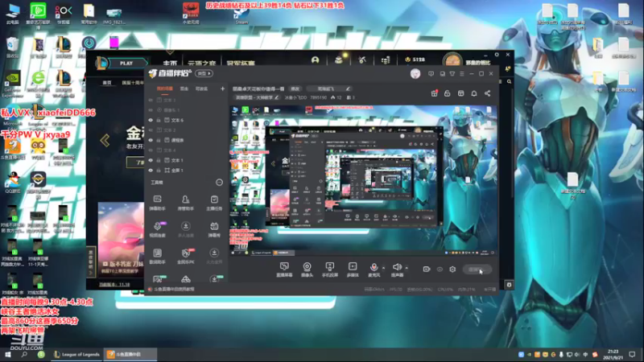Hide the 文本 6 layer
The height and width of the screenshot is (362, 644).
point(151,120)
